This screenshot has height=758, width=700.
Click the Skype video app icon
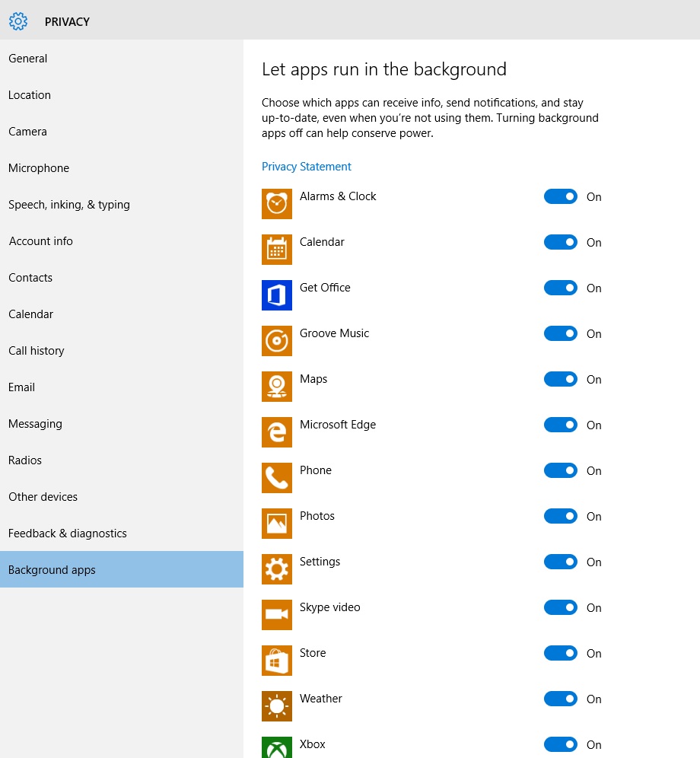[276, 615]
